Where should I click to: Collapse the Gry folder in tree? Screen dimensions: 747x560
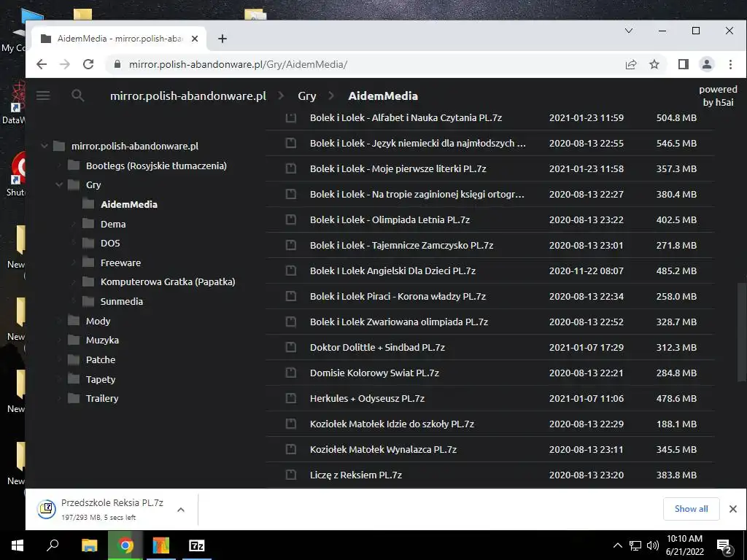(59, 184)
